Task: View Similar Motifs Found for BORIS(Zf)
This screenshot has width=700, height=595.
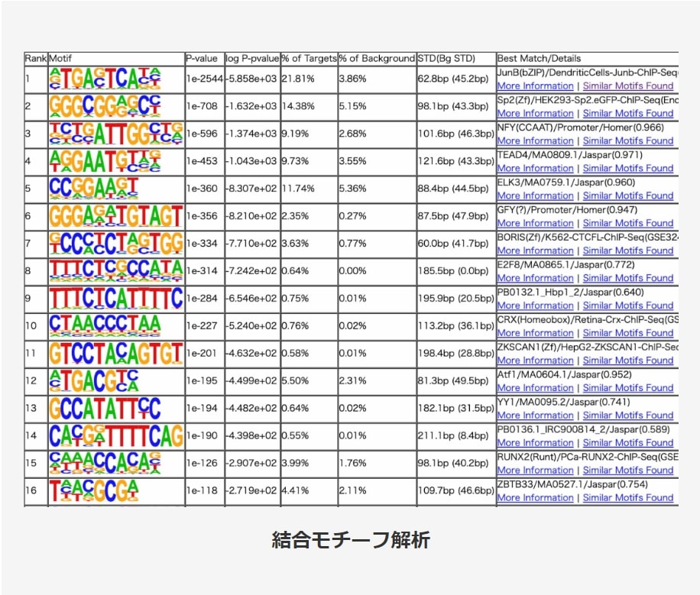Action: [628, 251]
